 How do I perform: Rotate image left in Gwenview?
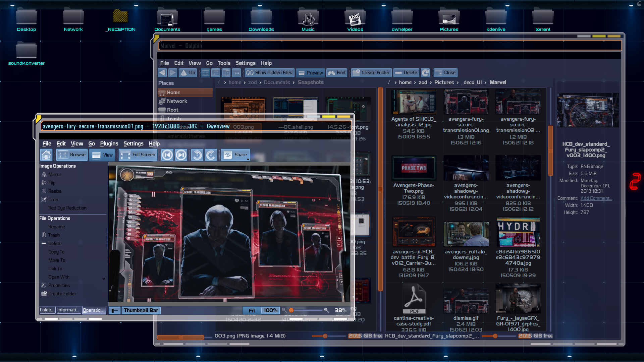tap(197, 155)
